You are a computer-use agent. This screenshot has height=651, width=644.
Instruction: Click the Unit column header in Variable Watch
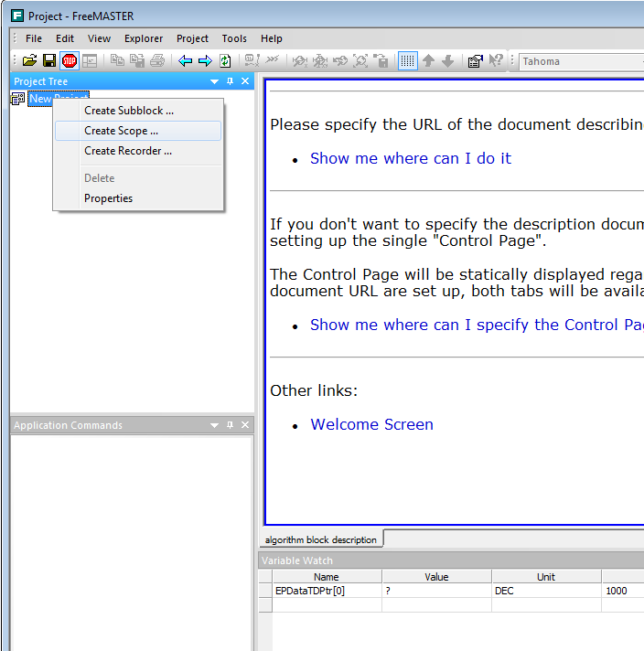546,577
